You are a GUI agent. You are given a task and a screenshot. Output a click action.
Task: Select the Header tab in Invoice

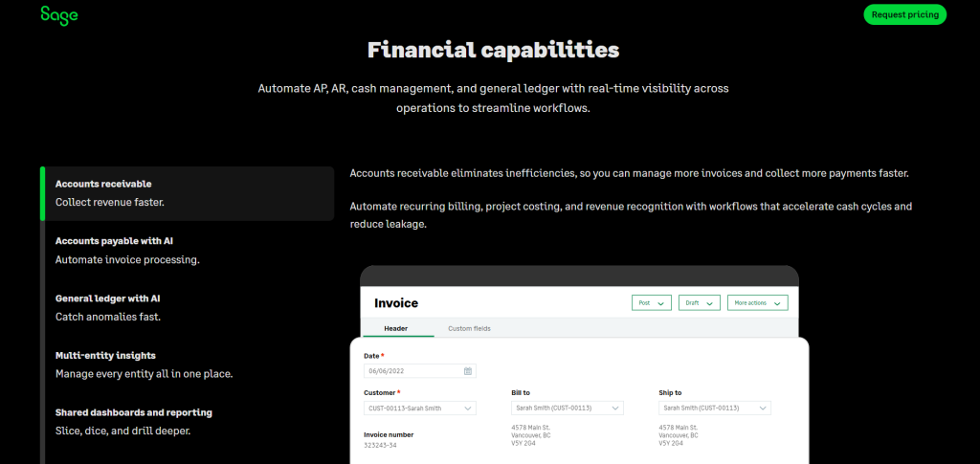(x=395, y=329)
